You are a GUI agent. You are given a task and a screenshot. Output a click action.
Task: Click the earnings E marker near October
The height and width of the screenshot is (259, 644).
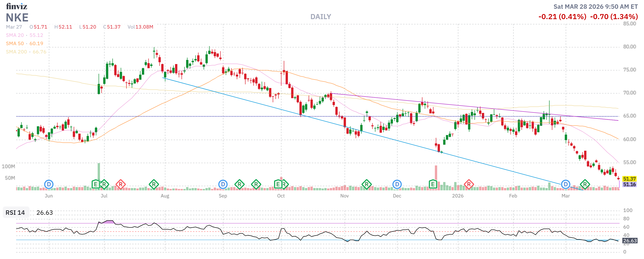click(x=278, y=185)
